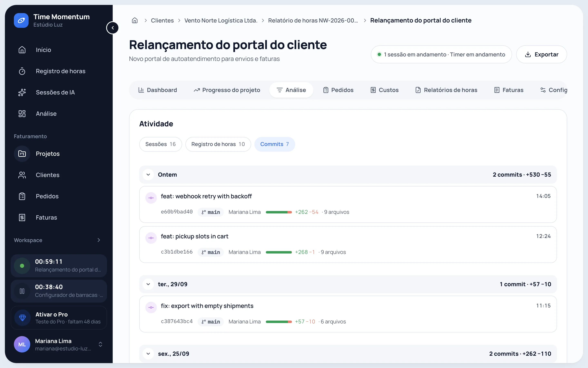This screenshot has width=588, height=368.
Task: Open Faturas in the sidebar
Action: 59,217
